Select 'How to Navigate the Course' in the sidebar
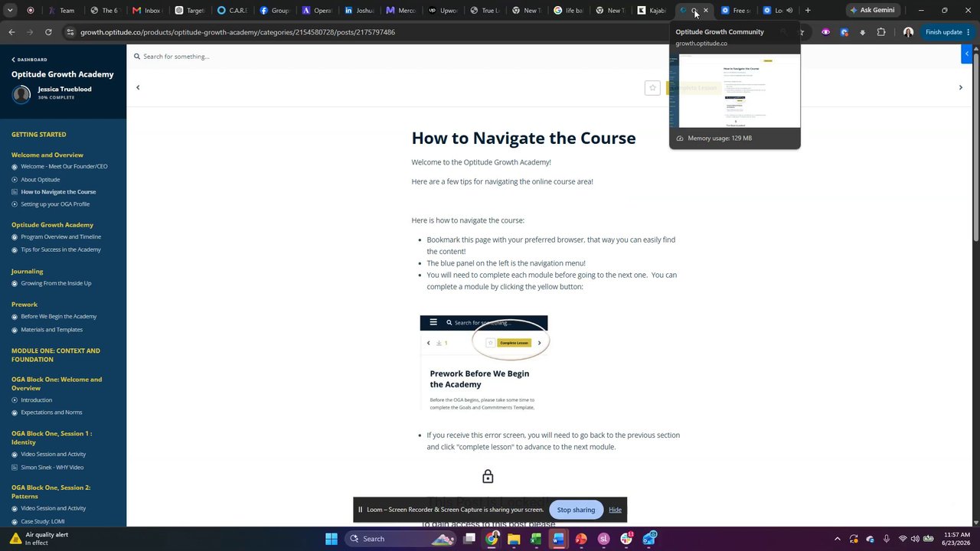Viewport: 980px width, 551px height. point(58,192)
